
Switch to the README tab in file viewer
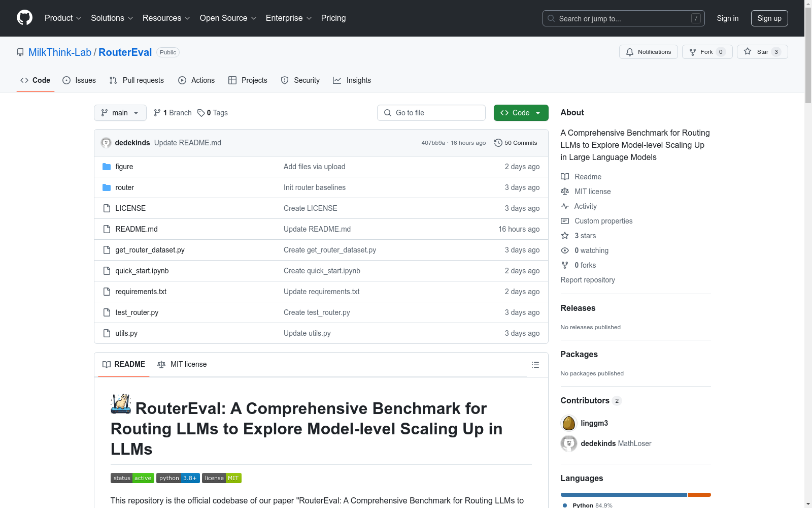[x=124, y=364]
